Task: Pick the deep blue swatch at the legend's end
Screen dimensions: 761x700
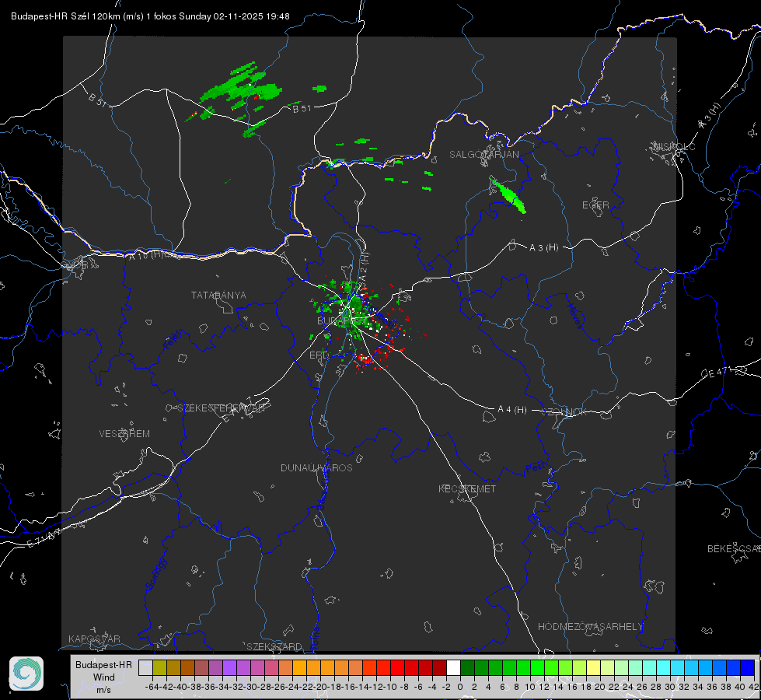Action: (748, 667)
